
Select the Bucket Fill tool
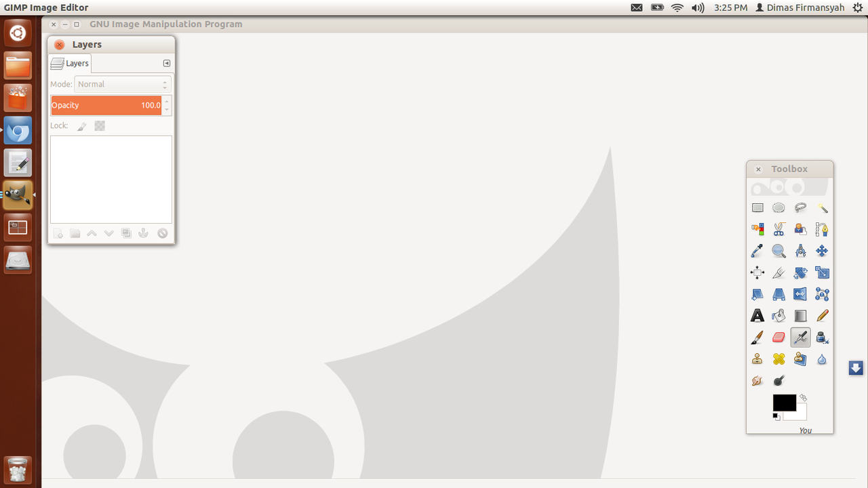pos(779,316)
